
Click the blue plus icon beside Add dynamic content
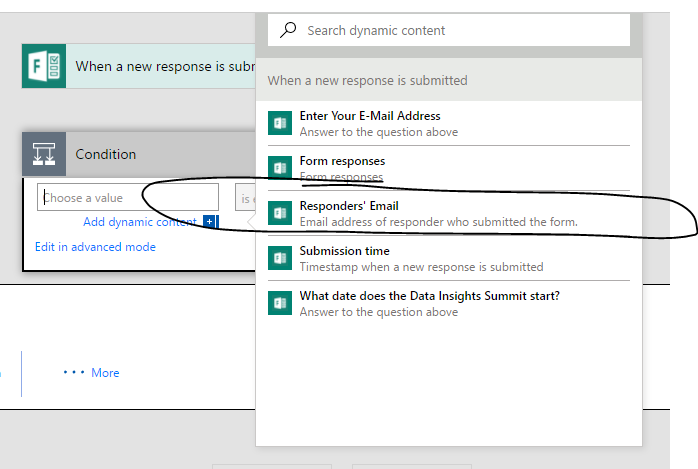(x=210, y=222)
